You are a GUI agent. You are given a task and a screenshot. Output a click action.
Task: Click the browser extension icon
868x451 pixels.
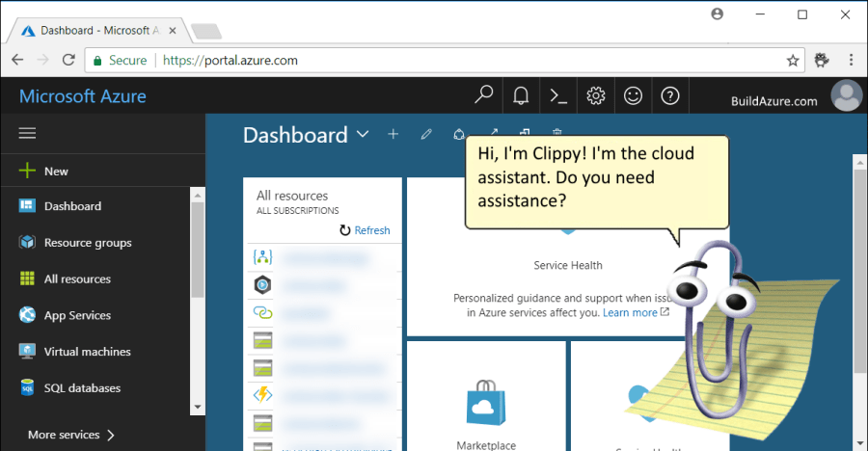pos(822,60)
